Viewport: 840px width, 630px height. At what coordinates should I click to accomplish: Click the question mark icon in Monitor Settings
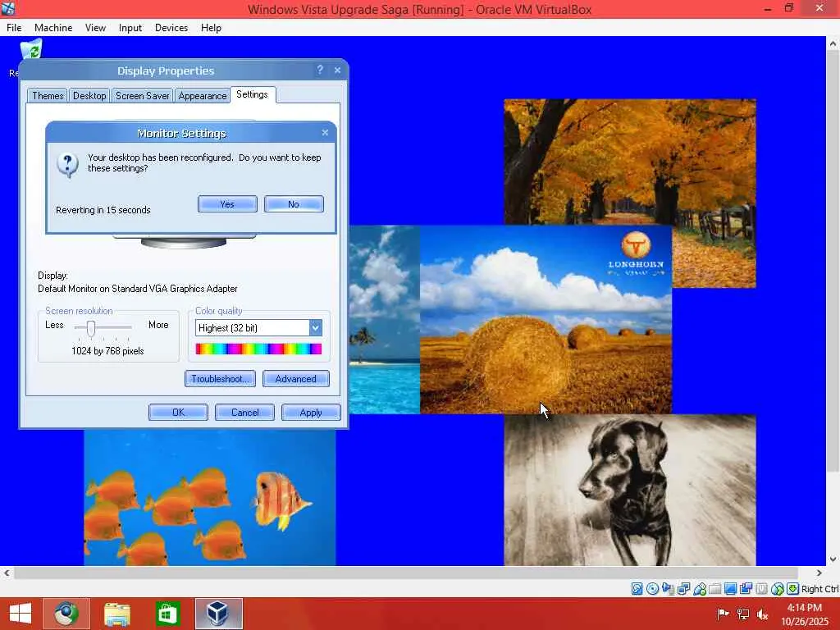click(x=68, y=165)
